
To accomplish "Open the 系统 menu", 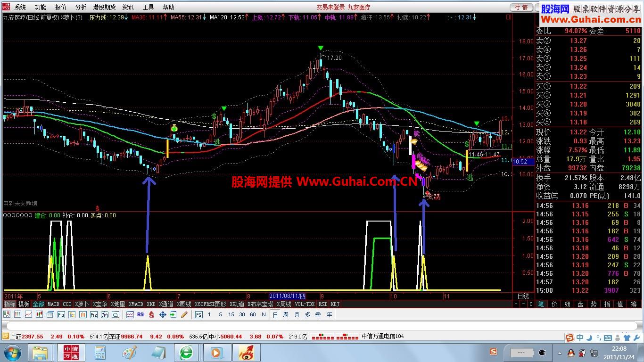I will (20, 7).
